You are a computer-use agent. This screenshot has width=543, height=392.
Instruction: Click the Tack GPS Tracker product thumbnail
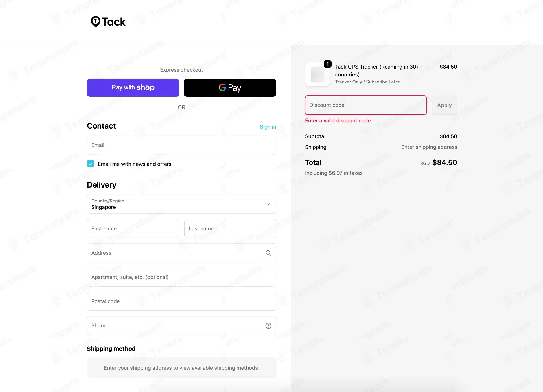[x=318, y=75]
